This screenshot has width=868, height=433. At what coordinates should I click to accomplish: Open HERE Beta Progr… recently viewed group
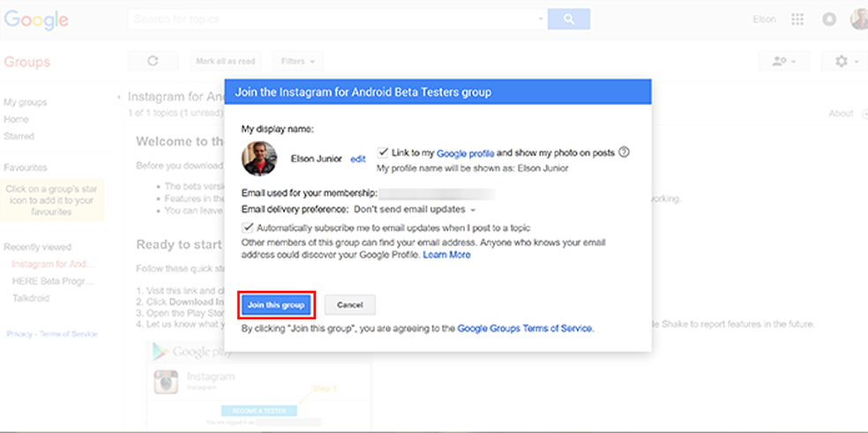tap(53, 280)
